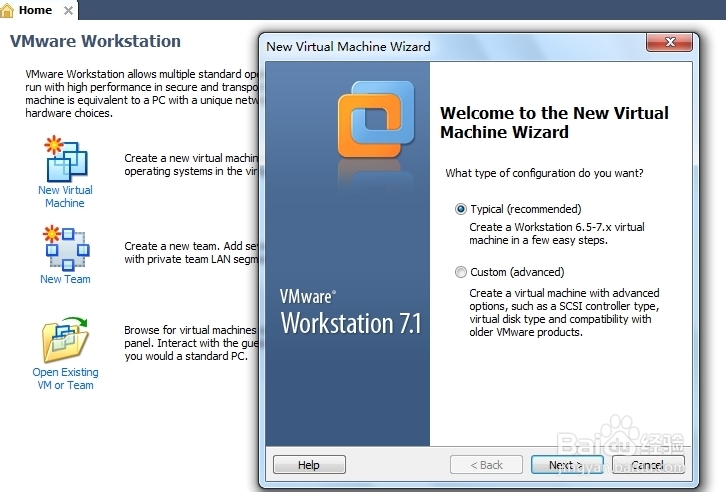Click Next to continue the wizard
726x492 pixels.
pos(567,465)
